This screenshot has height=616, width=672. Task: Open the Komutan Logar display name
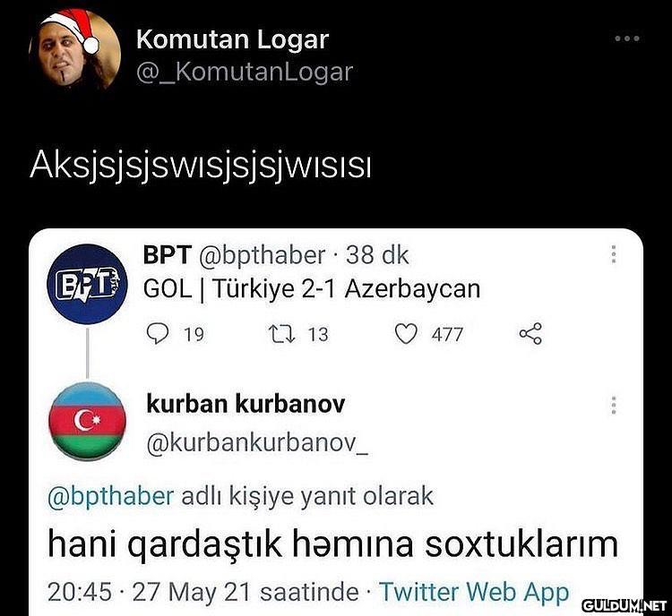pos(233,39)
